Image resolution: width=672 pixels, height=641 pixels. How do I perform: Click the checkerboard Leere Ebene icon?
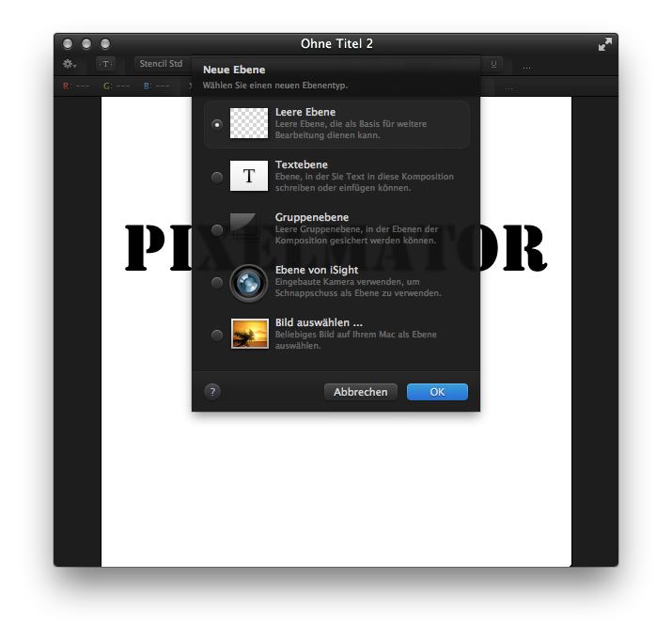tap(249, 124)
